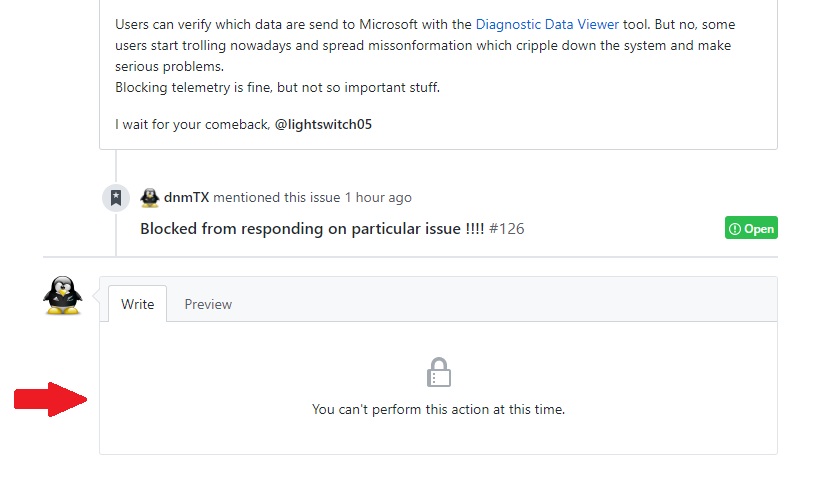
Task: Click the bookmark mention timeline icon
Action: coord(116,198)
